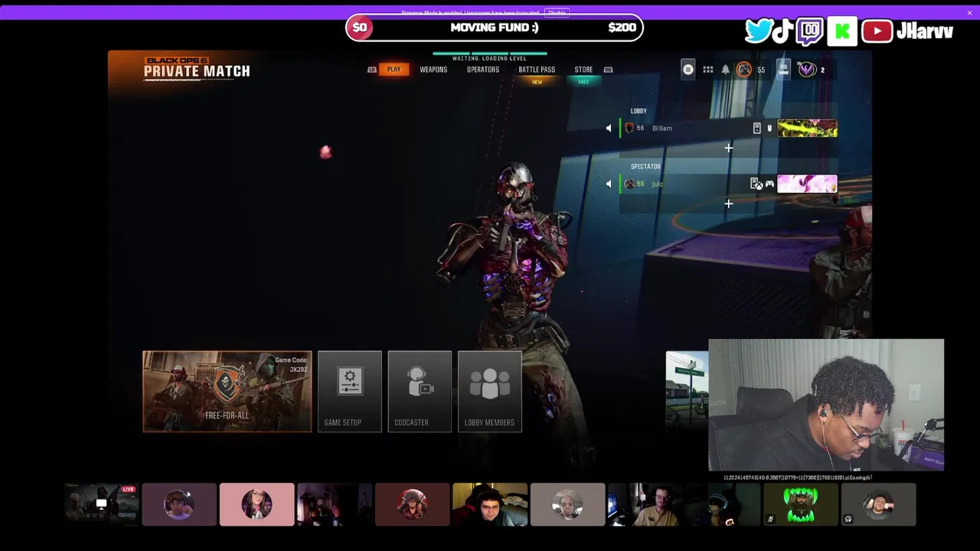Click the RB bumper icon right of STORE
The width and height of the screenshot is (980, 551).
(608, 70)
